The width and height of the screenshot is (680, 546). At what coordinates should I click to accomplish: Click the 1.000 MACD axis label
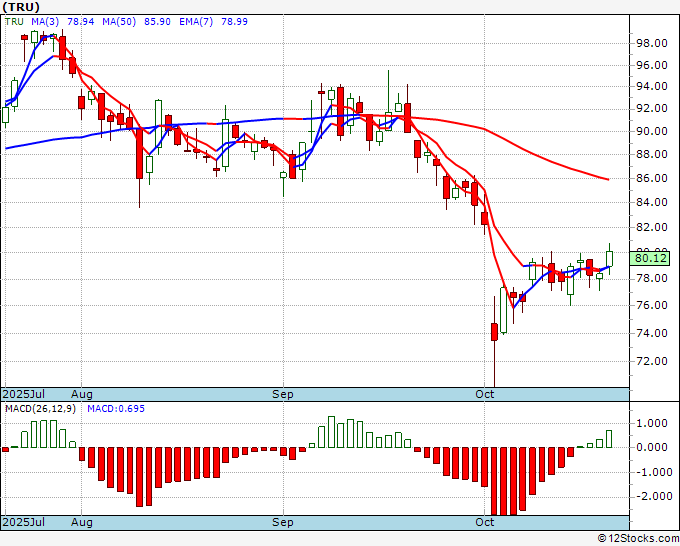[654, 423]
